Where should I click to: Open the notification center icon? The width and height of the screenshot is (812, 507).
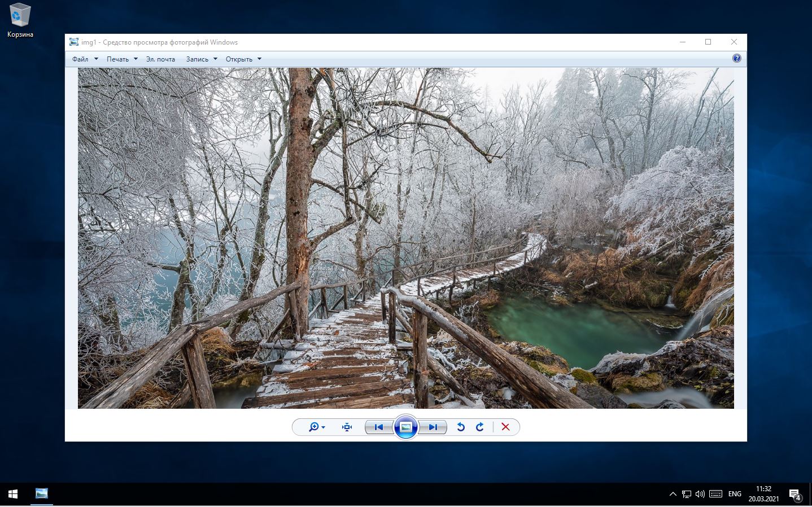[x=795, y=495]
